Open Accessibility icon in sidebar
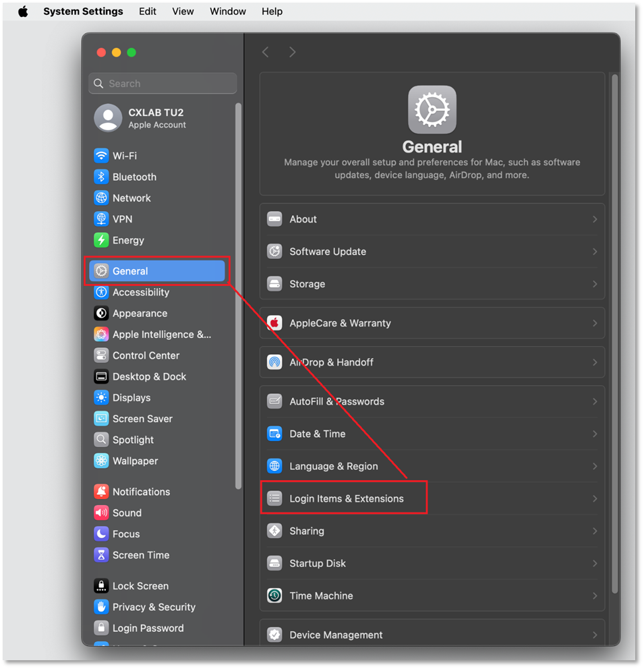The image size is (644, 669). [x=101, y=292]
